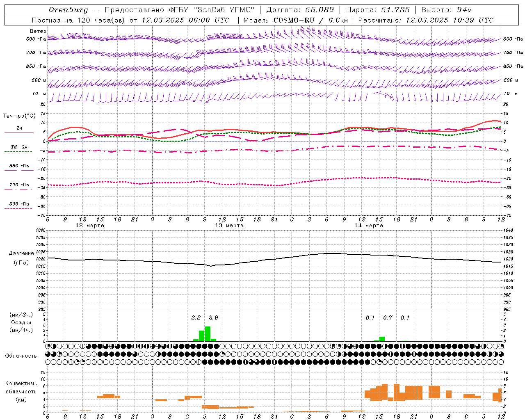Click the solid red "2м" legend line

pyautogui.click(x=19, y=132)
